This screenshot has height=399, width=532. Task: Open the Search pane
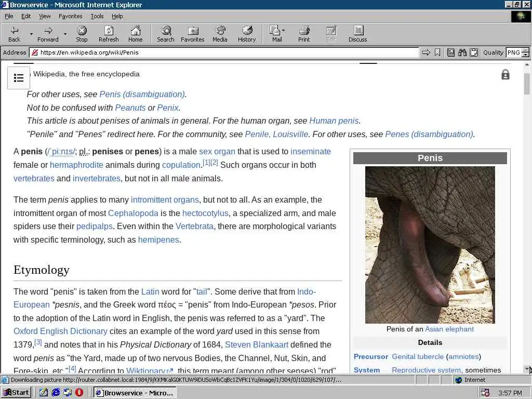click(166, 34)
